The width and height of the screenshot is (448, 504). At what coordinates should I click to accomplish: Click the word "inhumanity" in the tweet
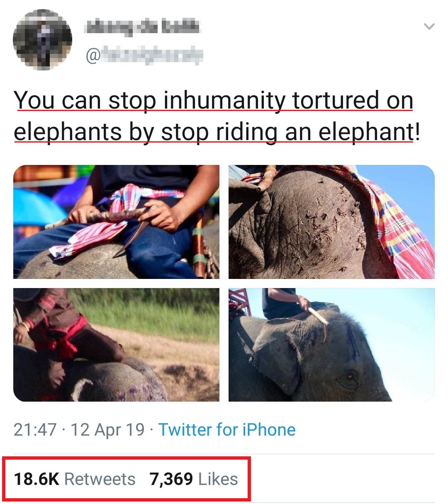[224, 101]
